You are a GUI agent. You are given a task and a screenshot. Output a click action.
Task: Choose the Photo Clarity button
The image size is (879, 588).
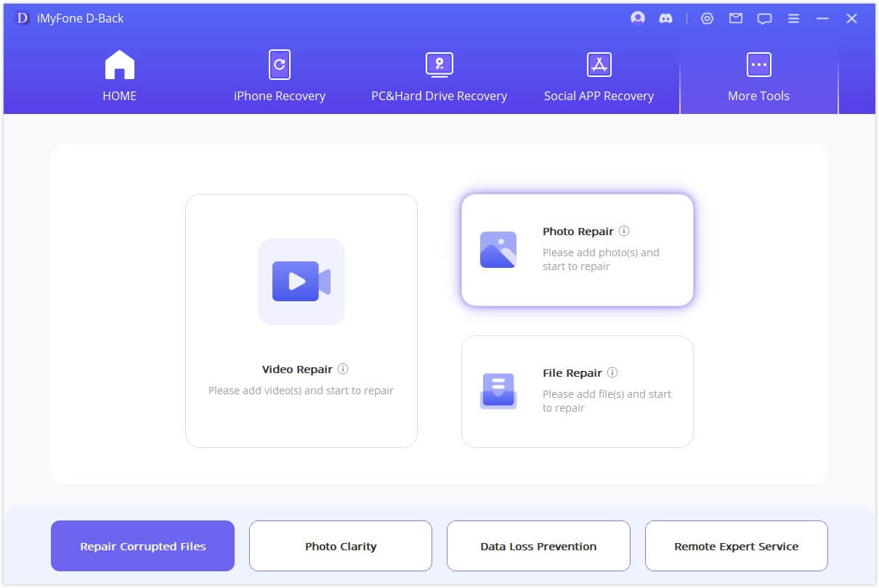(341, 546)
